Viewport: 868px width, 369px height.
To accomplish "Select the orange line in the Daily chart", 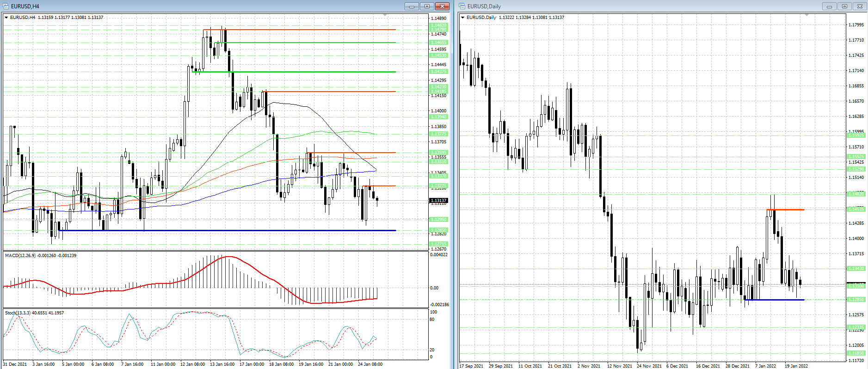I will 785,210.
